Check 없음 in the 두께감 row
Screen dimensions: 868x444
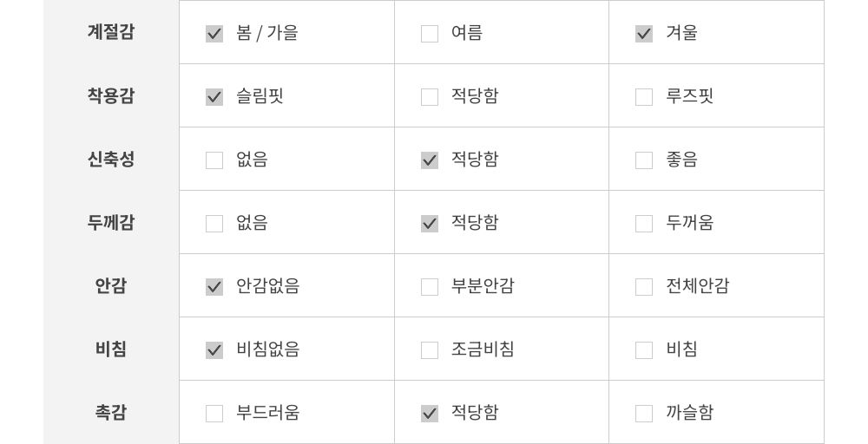coord(214,224)
